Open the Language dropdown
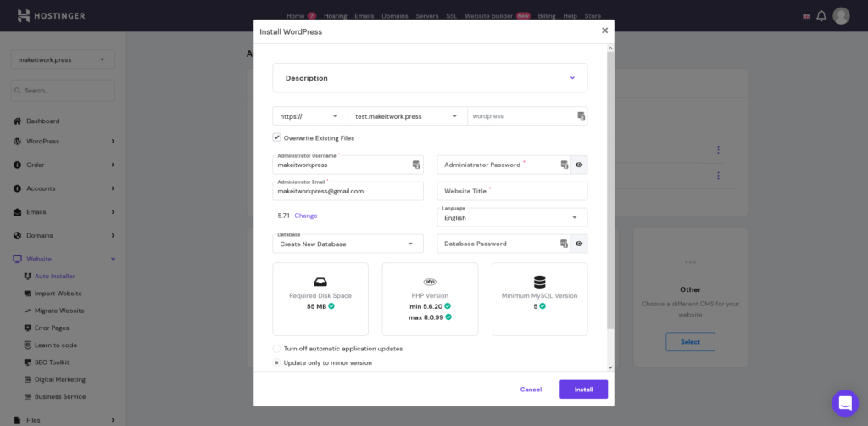Viewport: 868px width, 426px height. 512,217
